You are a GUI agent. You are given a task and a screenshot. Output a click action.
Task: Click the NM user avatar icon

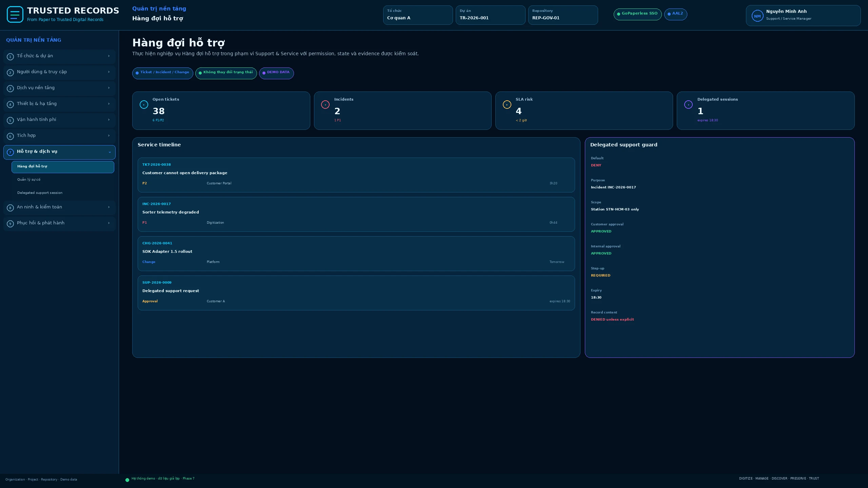[x=757, y=16]
